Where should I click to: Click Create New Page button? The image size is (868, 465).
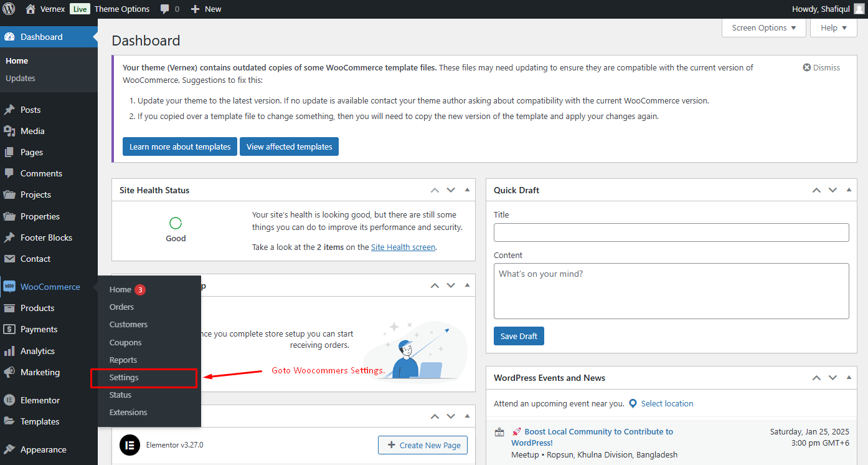pos(423,445)
